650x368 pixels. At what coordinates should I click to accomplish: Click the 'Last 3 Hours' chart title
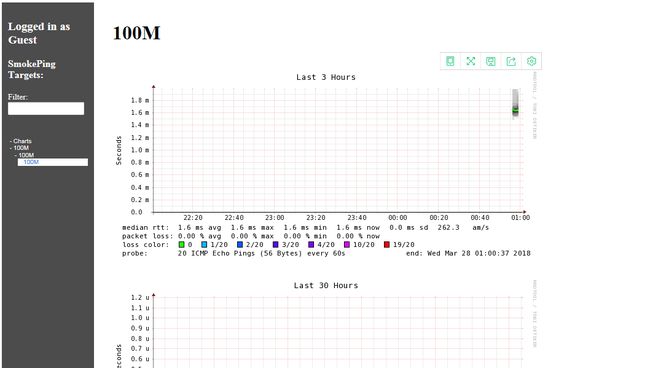click(326, 77)
